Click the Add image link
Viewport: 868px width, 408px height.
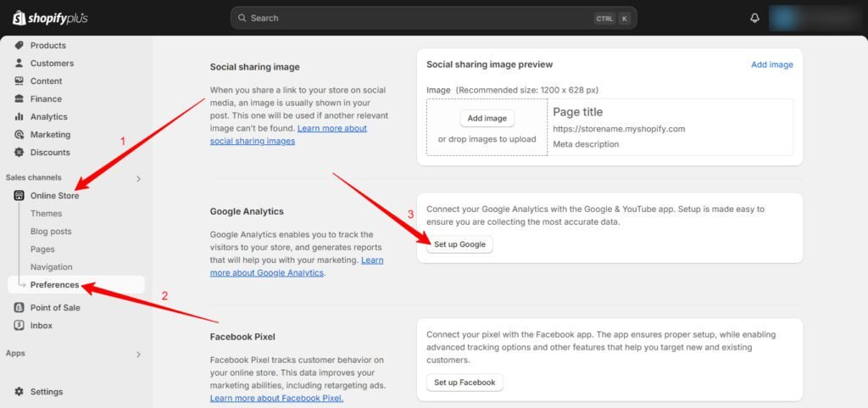tap(771, 64)
